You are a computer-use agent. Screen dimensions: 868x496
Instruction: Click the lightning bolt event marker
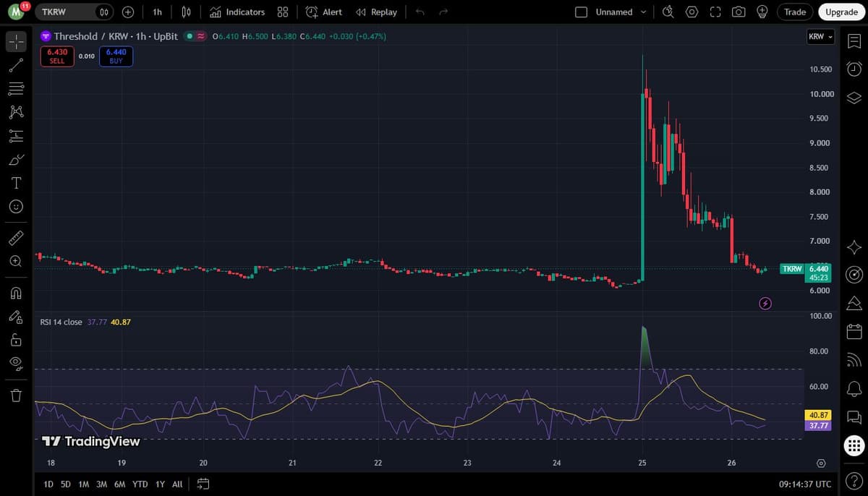[x=765, y=303]
